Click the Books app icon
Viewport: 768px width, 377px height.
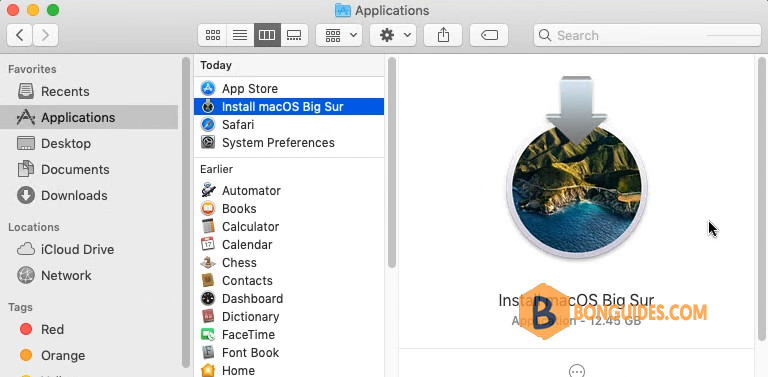(x=208, y=209)
